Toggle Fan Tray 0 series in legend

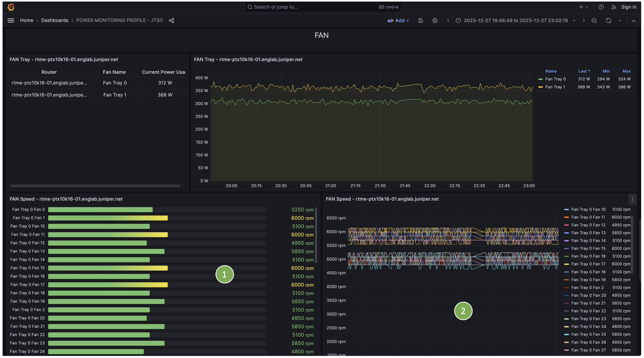click(x=555, y=79)
